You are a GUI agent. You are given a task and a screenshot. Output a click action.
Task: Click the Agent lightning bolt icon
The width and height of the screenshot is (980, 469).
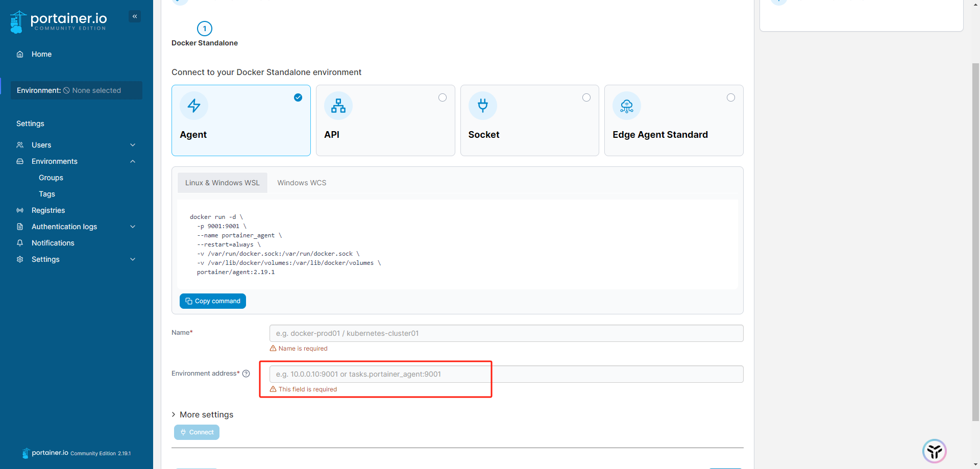click(194, 106)
